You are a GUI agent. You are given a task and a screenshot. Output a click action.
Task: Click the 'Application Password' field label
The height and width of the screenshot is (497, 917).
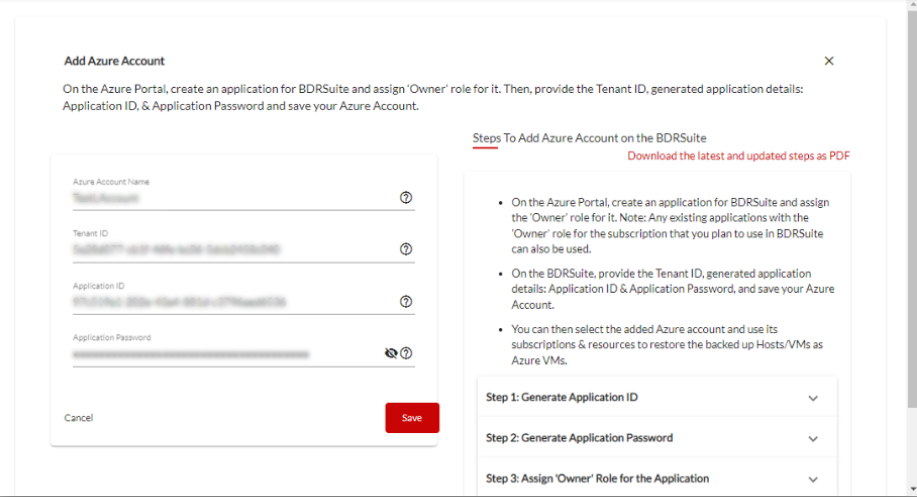point(112,337)
